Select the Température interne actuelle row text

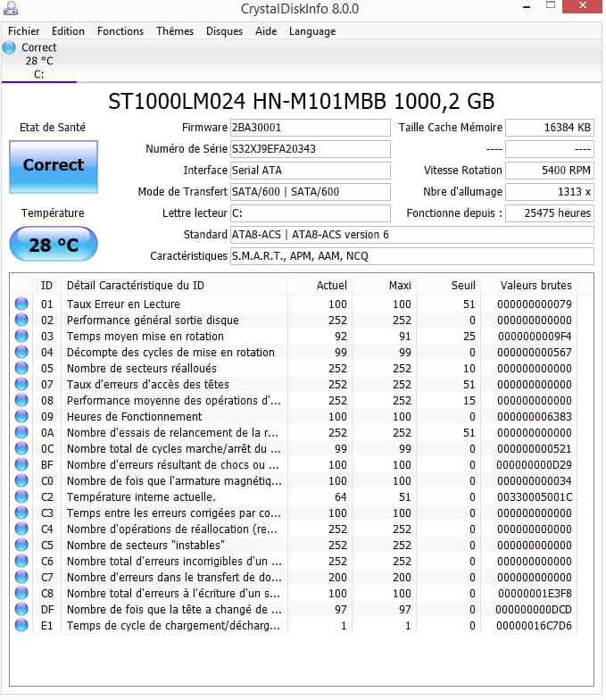(141, 496)
